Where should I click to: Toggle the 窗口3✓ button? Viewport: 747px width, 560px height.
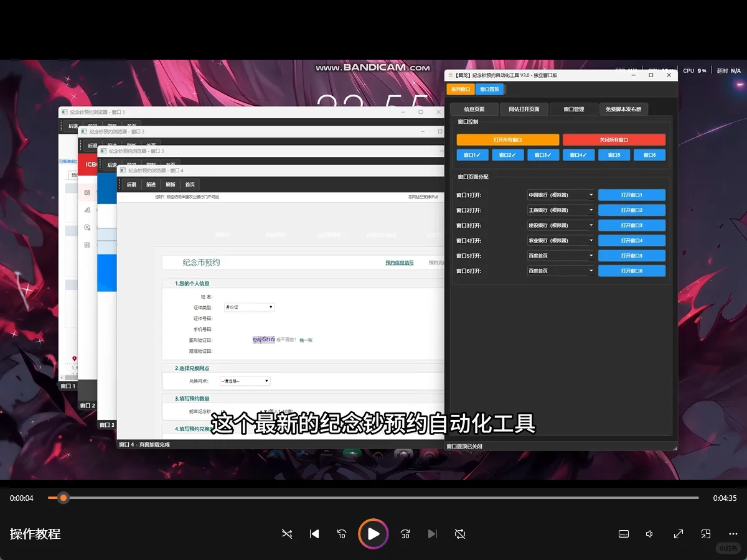click(543, 155)
